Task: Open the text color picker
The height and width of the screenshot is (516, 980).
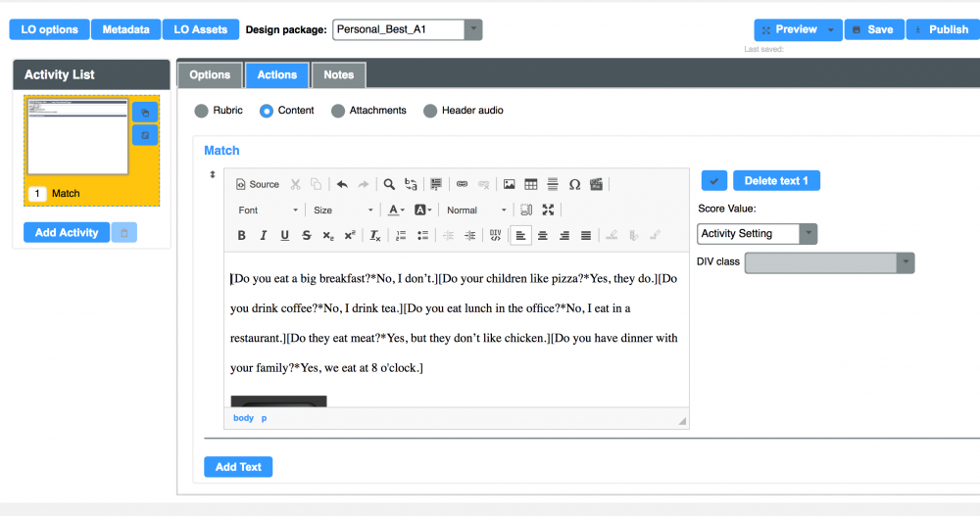Action: [396, 210]
